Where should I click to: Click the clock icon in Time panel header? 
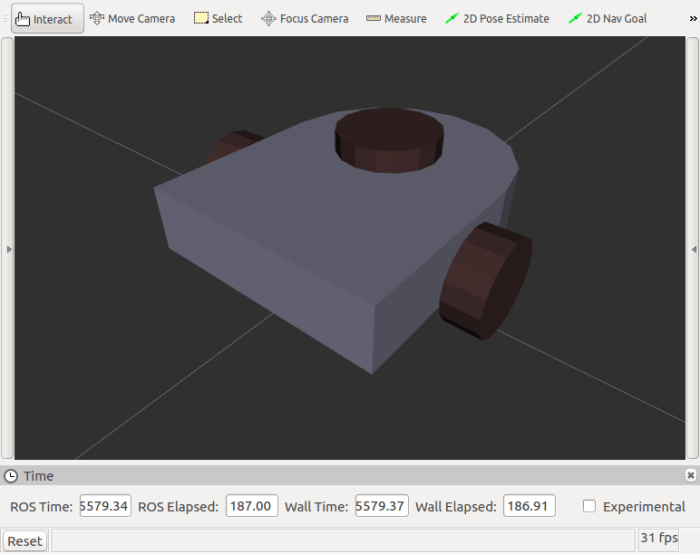11,477
